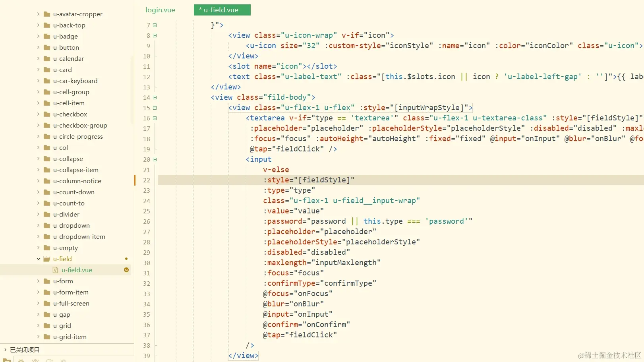Click the u-divider folder icon
Screen dimensions: 644x362
[47, 215]
